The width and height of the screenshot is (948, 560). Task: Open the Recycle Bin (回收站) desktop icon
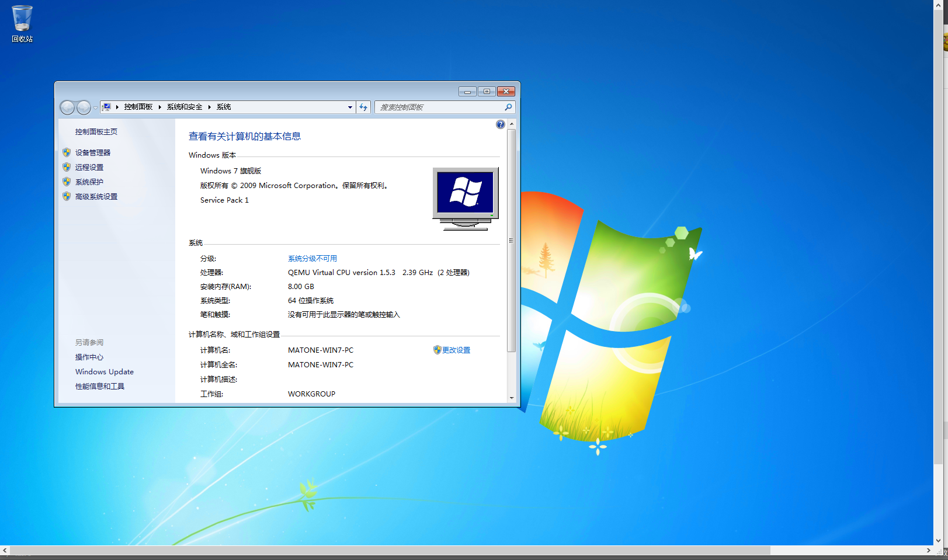click(x=22, y=23)
